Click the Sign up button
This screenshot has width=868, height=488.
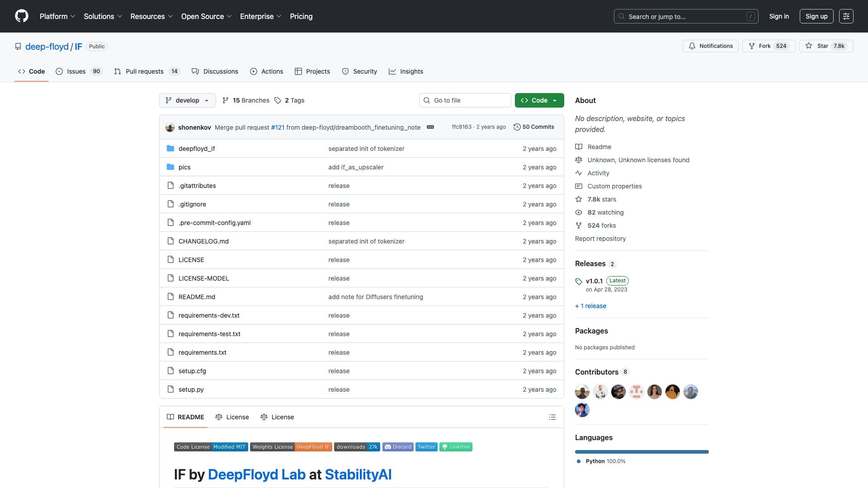[816, 16]
